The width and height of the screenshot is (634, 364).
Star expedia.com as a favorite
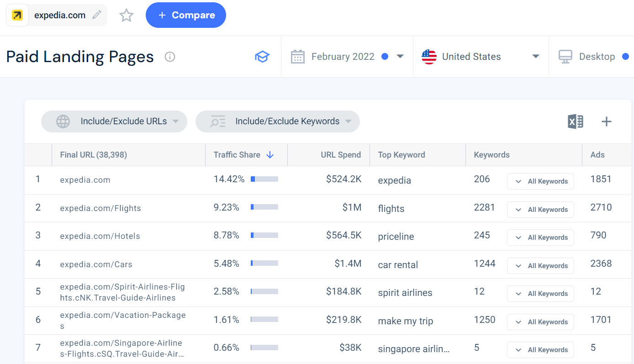pos(126,15)
